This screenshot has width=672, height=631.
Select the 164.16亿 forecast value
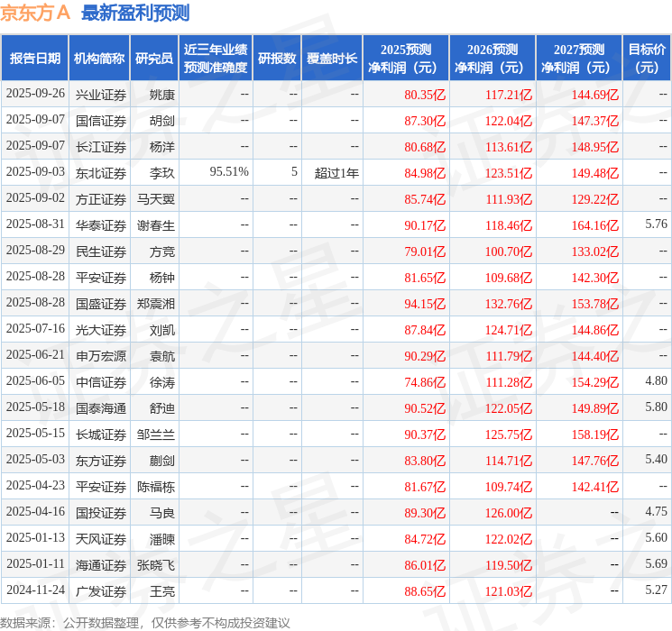tap(595, 225)
